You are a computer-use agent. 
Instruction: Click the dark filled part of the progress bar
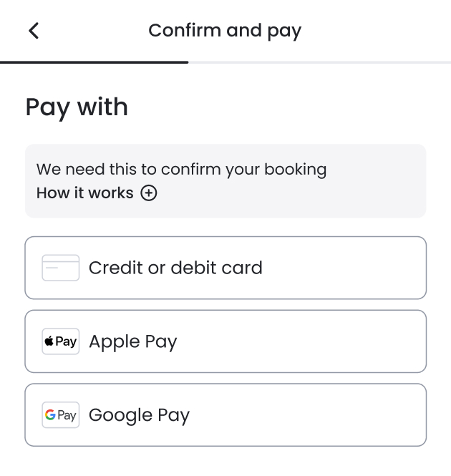click(x=94, y=62)
